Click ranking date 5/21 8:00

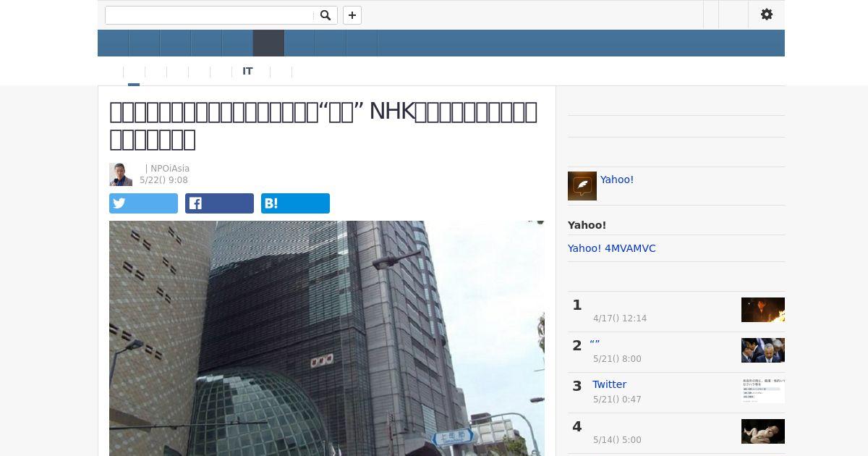click(617, 359)
